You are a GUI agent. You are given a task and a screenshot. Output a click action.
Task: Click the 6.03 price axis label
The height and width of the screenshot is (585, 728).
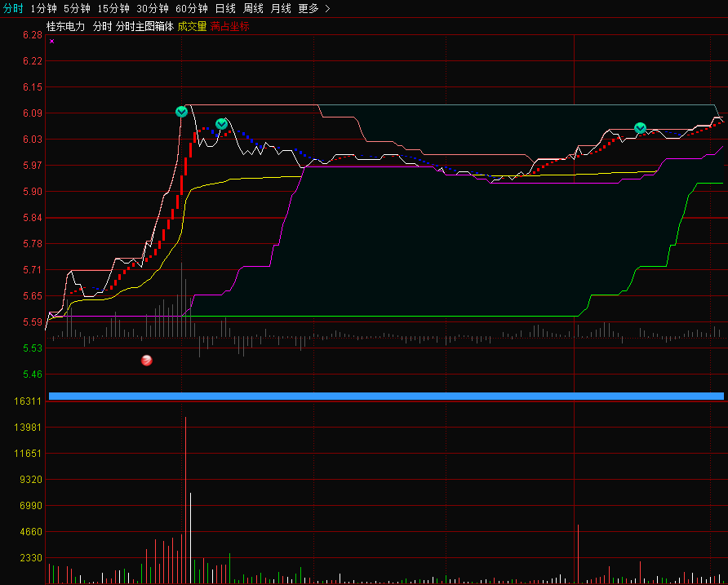33,140
